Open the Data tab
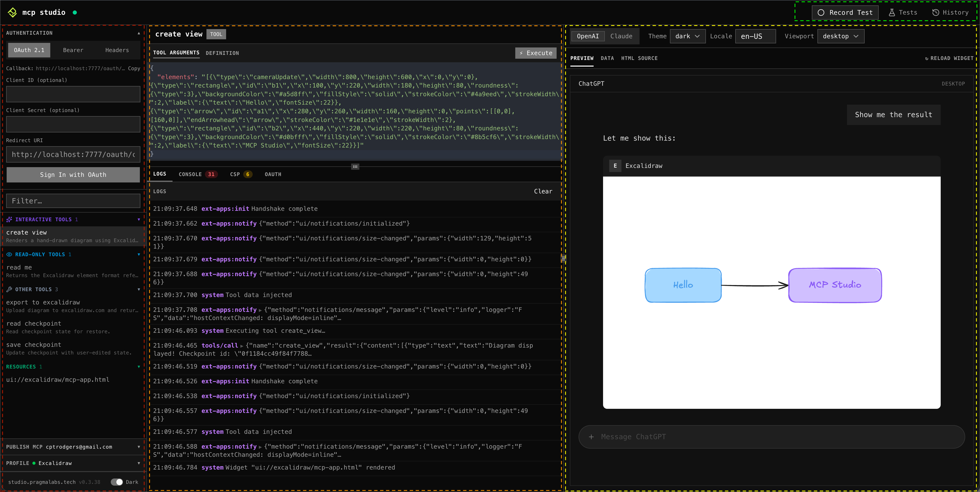The height and width of the screenshot is (492, 980). point(607,58)
